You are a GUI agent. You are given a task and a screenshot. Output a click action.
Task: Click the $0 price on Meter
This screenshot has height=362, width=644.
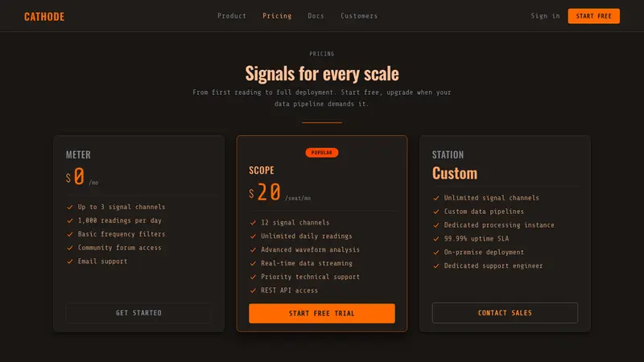[75, 176]
